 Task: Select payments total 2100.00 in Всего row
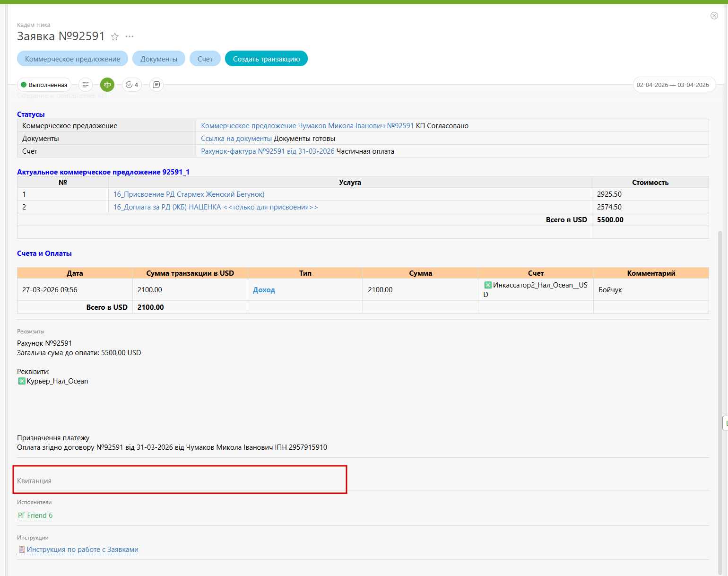(151, 307)
